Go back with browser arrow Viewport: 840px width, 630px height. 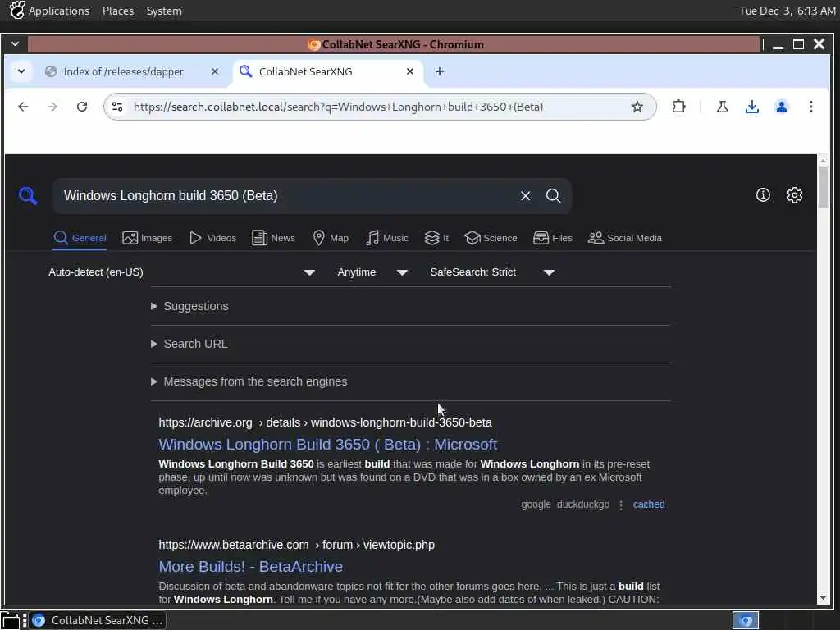23,107
